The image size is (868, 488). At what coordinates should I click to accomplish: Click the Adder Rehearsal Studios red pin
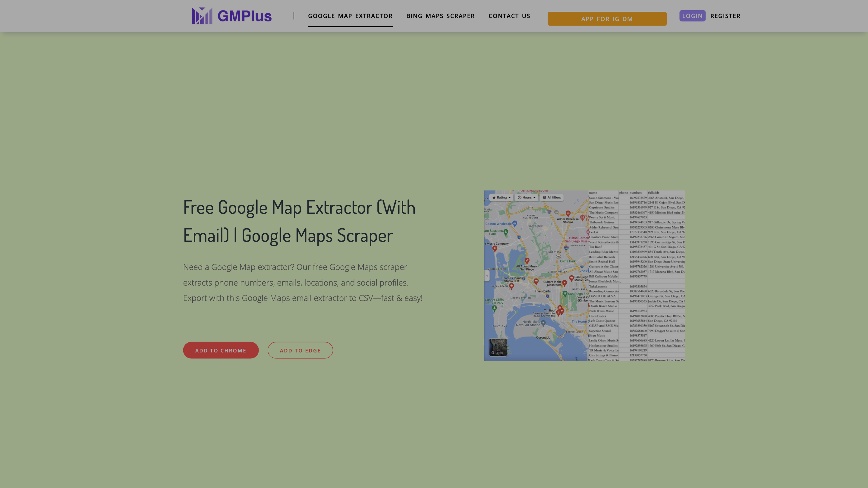pyautogui.click(x=568, y=214)
